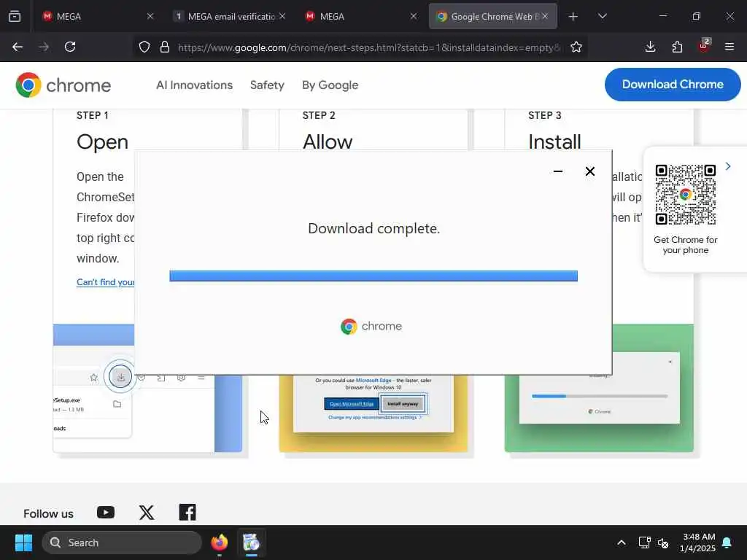The width and height of the screenshot is (747, 560).
Task: Click Firefox icon in taskbar
Action: tap(219, 542)
